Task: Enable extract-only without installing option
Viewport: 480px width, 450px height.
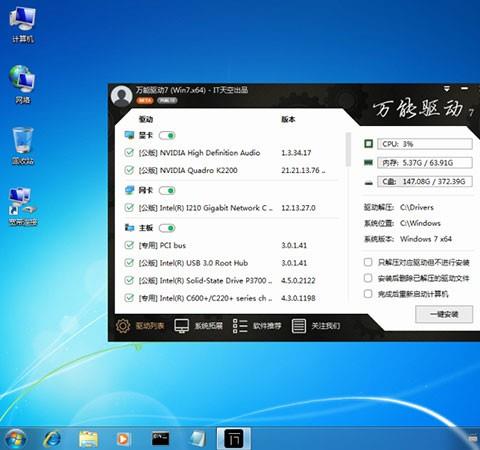Action: click(x=368, y=262)
